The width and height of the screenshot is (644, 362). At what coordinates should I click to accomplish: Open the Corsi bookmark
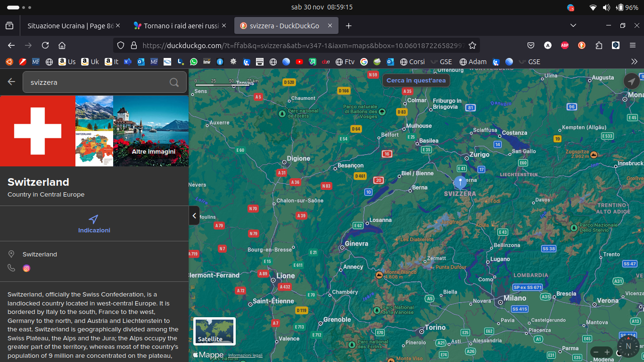pos(413,62)
